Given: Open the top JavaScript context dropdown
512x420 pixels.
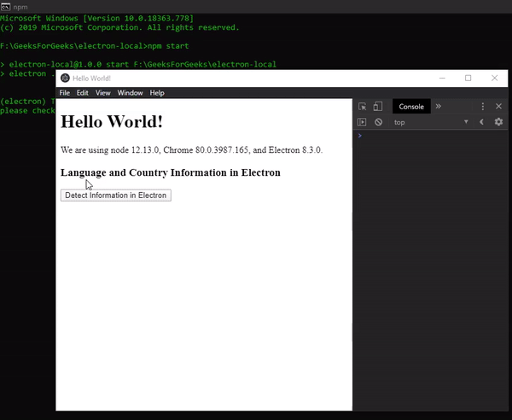Looking at the screenshot, I should (x=431, y=122).
